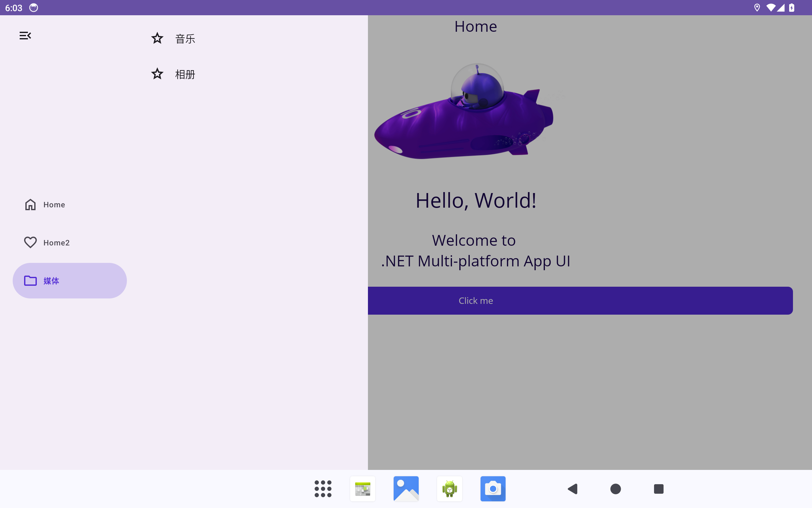The height and width of the screenshot is (508, 812).
Task: Click the heart icon for Home2
Action: (x=30, y=243)
